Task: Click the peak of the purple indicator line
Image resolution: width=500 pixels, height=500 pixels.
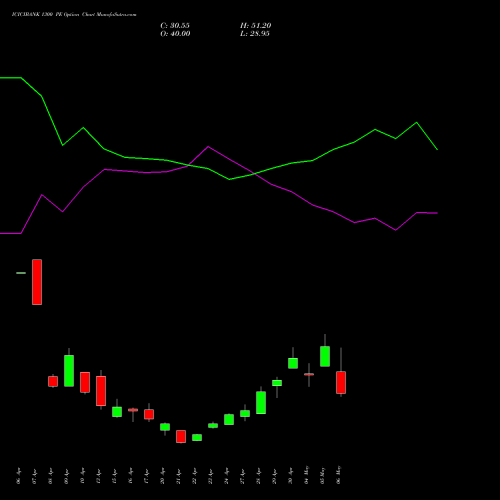Action: pyautogui.click(x=208, y=147)
